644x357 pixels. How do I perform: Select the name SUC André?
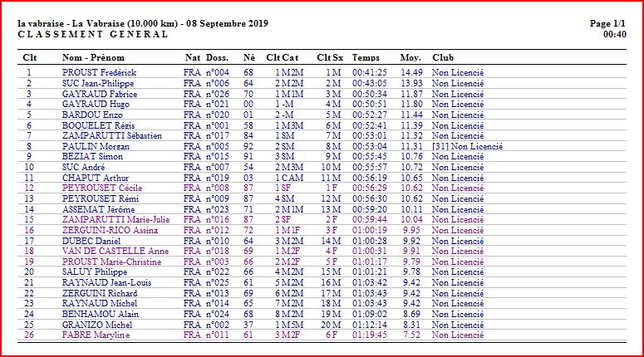coord(83,168)
